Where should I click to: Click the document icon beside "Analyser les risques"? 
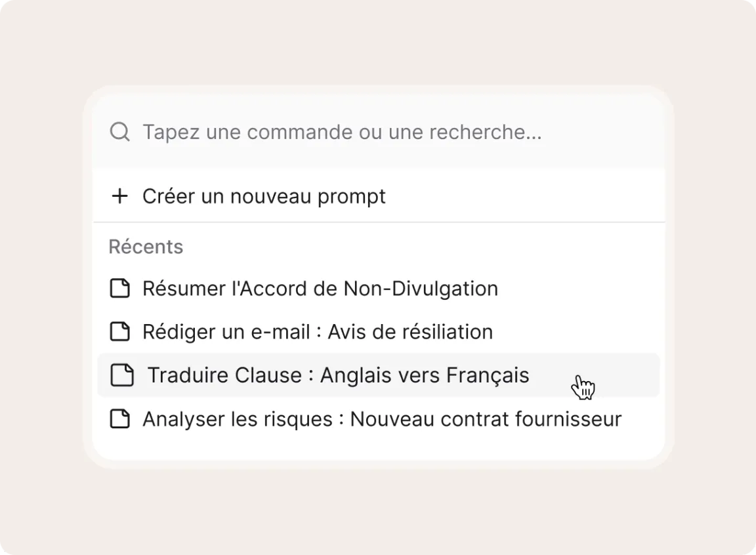pos(119,419)
